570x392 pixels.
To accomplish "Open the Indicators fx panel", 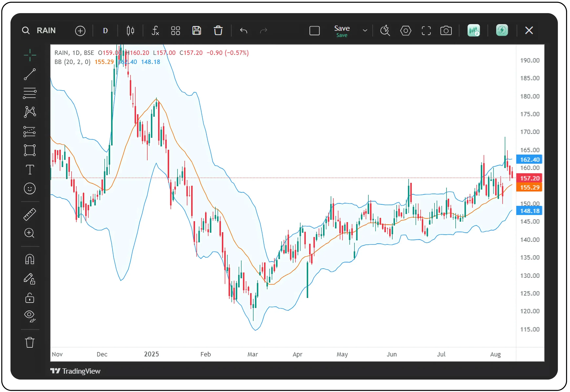I will [x=155, y=31].
